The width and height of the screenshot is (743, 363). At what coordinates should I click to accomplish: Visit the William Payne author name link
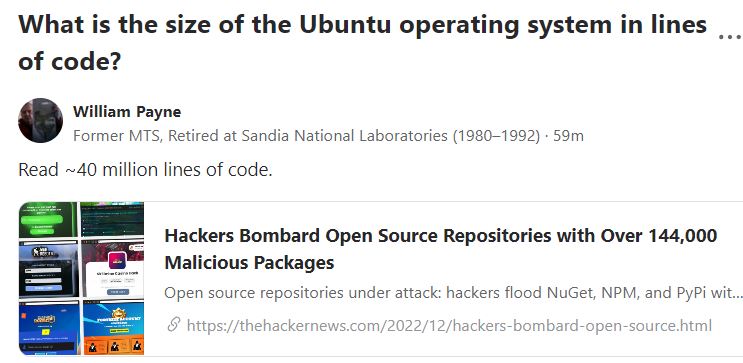[x=127, y=112]
